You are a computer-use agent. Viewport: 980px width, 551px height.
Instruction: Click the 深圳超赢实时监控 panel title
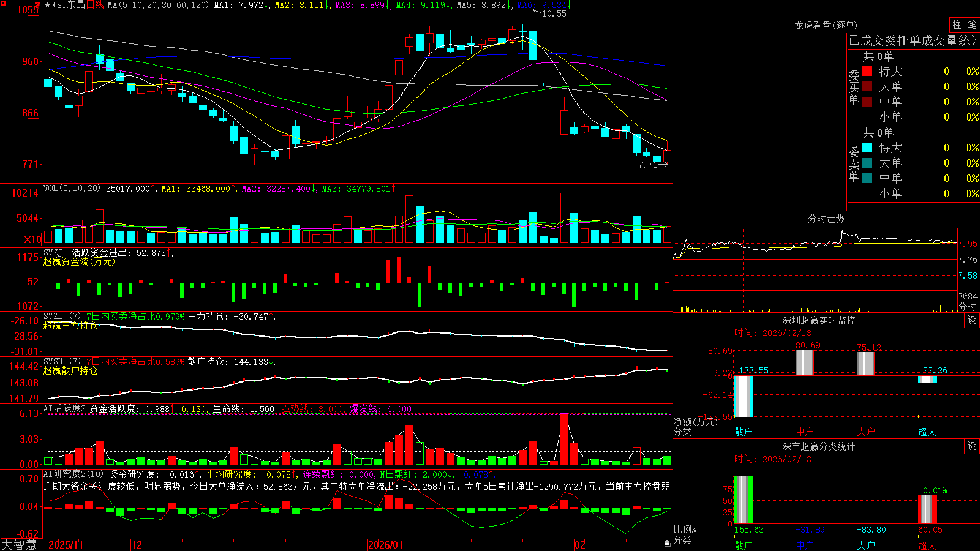[818, 320]
